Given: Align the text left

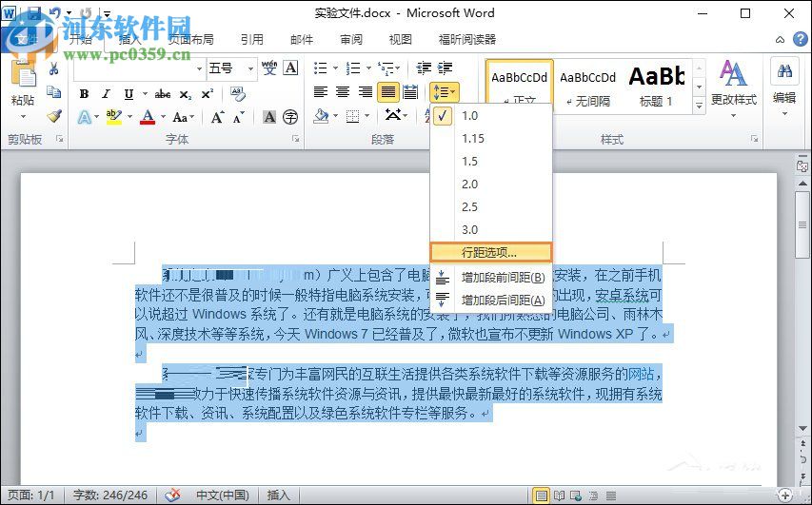Looking at the screenshot, I should (321, 92).
